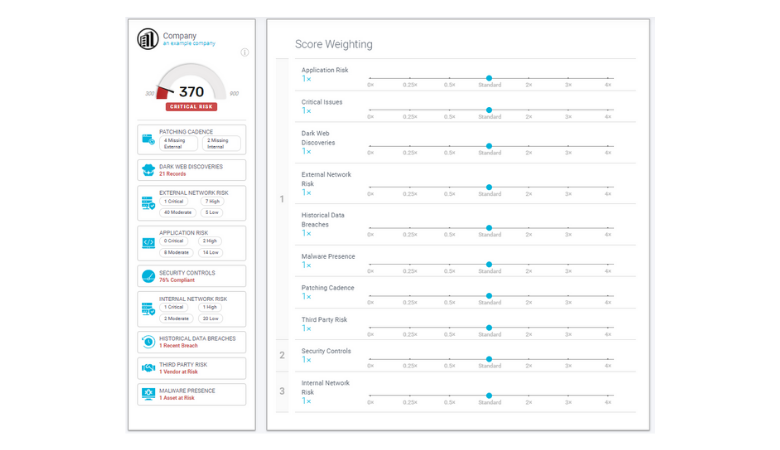Adjust the Malware Presence weighting slider handle
Image resolution: width=780 pixels, height=450 pixels.
tap(489, 265)
